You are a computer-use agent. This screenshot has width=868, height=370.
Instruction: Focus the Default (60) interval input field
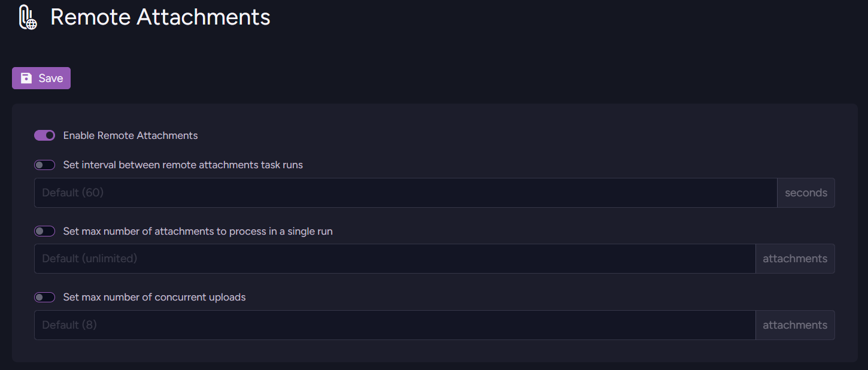tap(405, 193)
